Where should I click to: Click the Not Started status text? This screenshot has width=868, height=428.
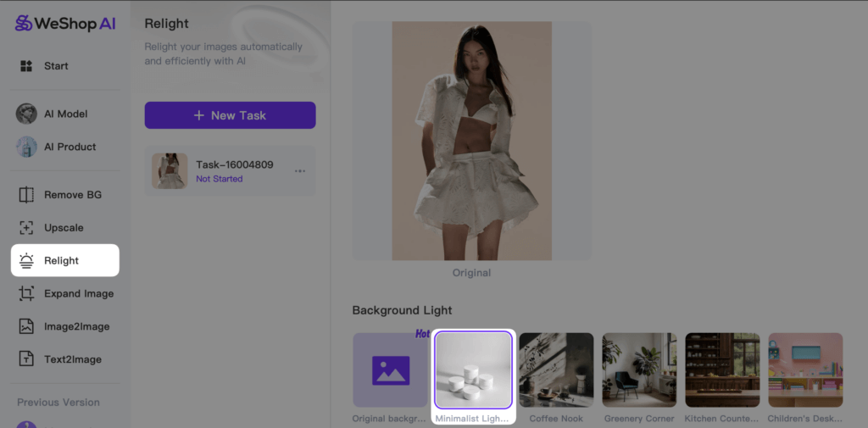[220, 179]
